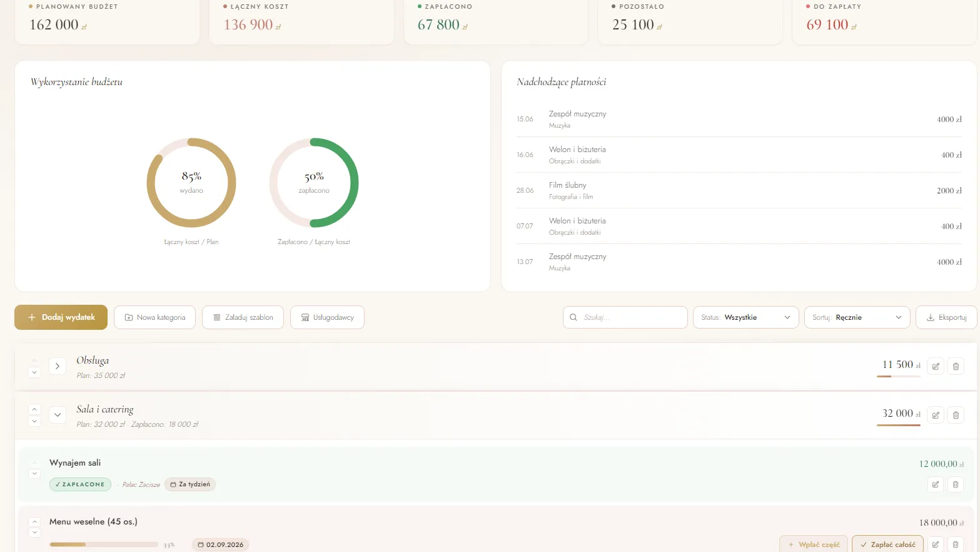The image size is (980, 552).
Task: Edit the Wynajem sali expense
Action: pos(936,484)
